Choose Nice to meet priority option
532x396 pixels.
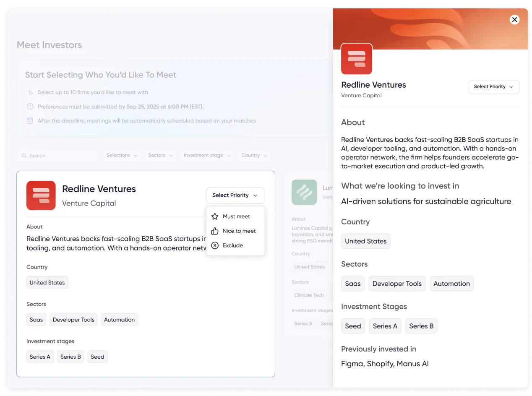(x=235, y=231)
